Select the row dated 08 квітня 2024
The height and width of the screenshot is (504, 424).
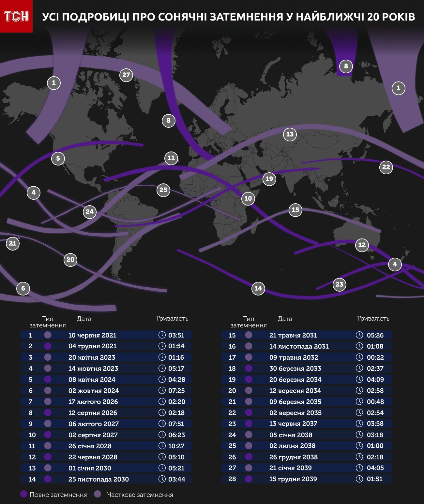click(106, 380)
